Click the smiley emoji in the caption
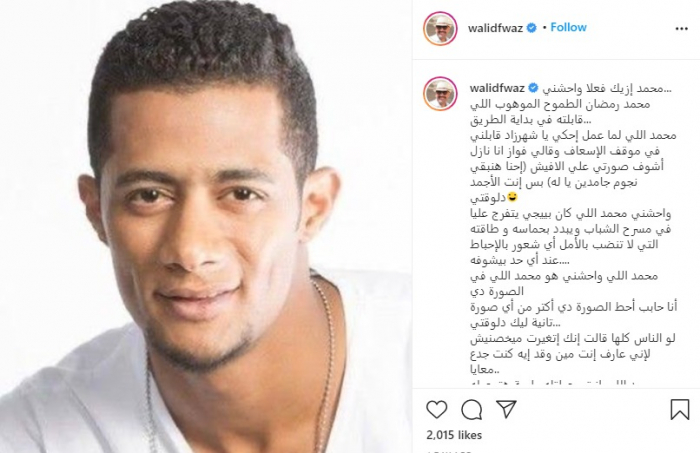The height and width of the screenshot is (453, 700). [512, 197]
